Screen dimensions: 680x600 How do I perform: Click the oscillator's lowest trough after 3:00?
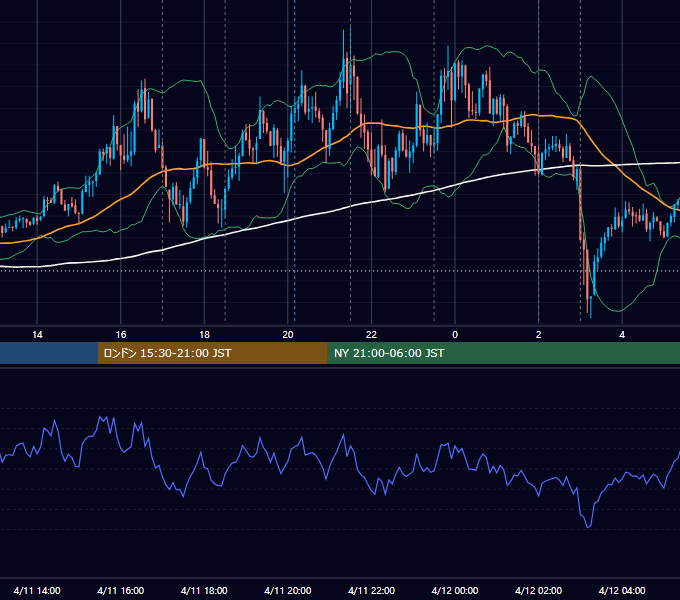tap(588, 527)
